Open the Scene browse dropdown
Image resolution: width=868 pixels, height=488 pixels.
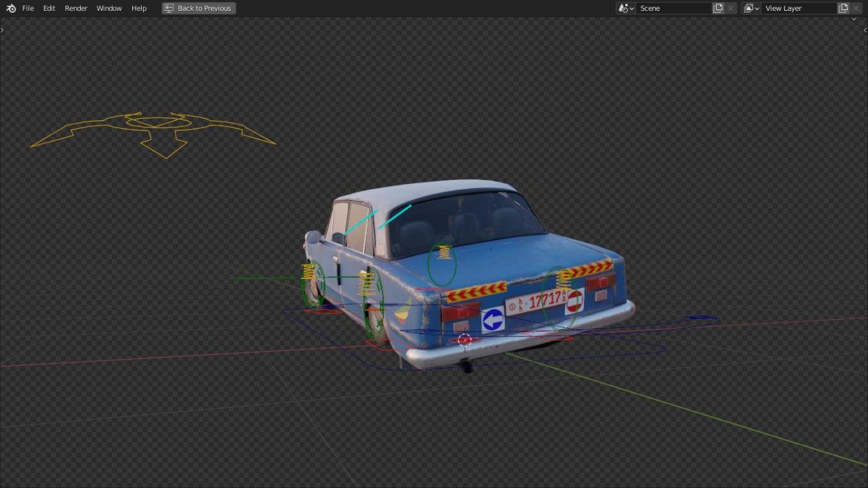click(x=625, y=8)
